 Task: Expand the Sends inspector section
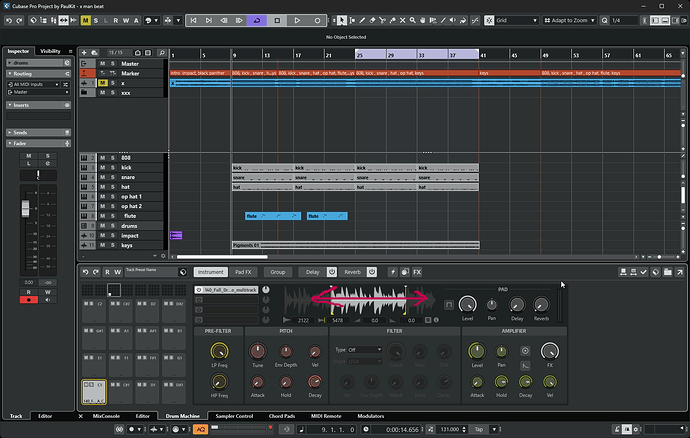(x=38, y=132)
